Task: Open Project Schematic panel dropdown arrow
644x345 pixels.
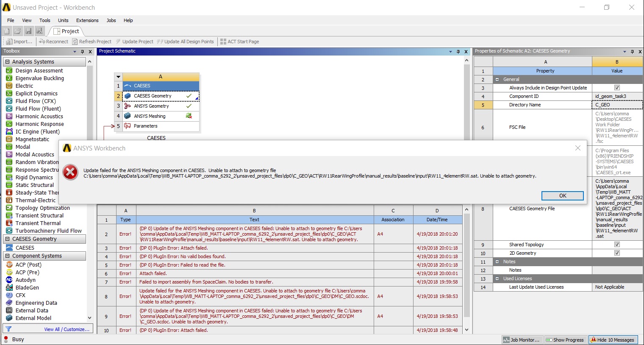Action: (x=450, y=51)
